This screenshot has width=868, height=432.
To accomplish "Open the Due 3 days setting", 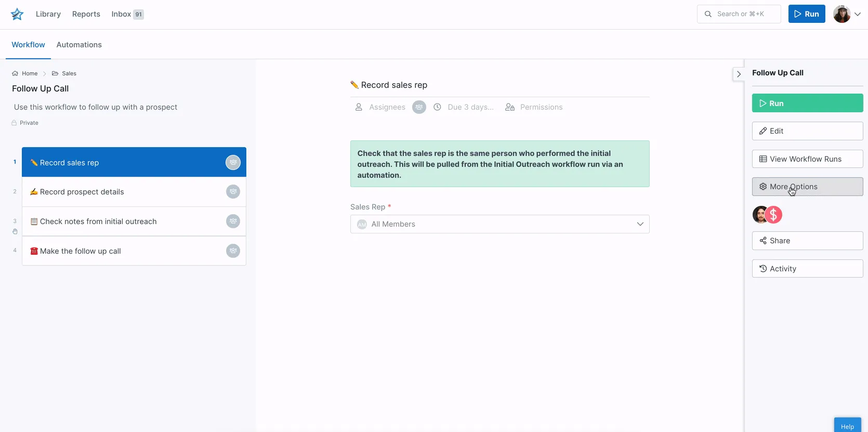I will pyautogui.click(x=464, y=107).
